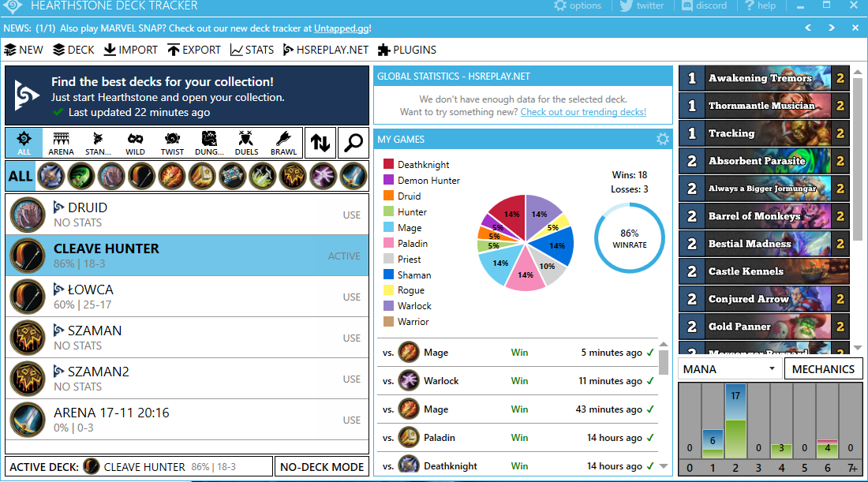
Task: Use the SZAMAN2 deck
Action: 351,379
